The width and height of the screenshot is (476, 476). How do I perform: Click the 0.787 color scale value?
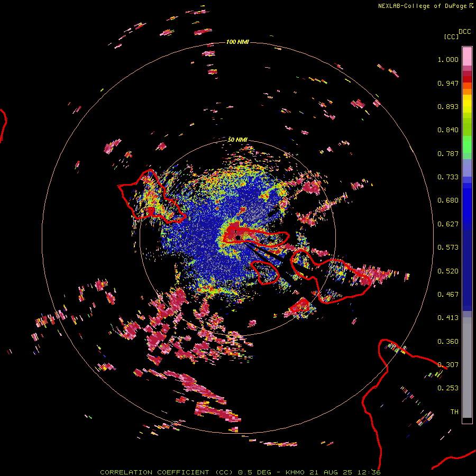coord(448,153)
